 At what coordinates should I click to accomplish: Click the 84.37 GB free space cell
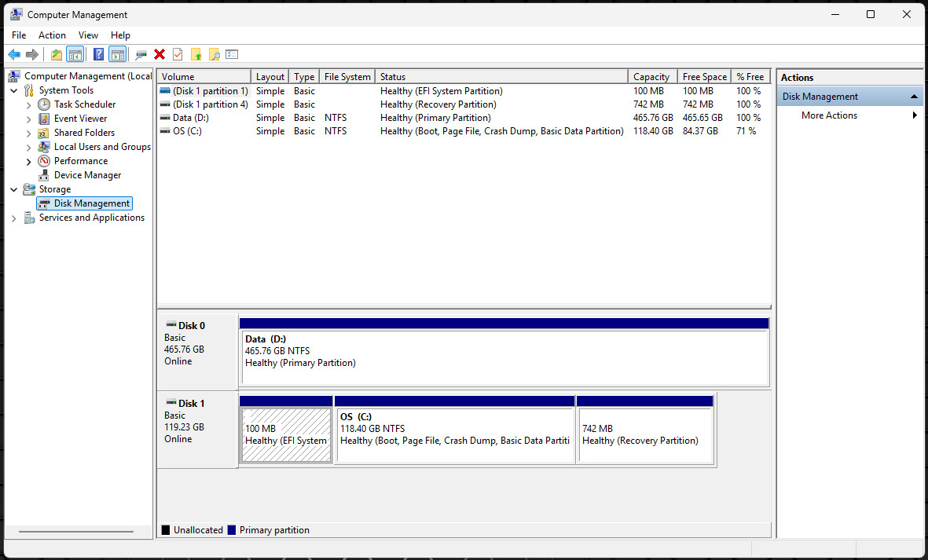(x=700, y=130)
